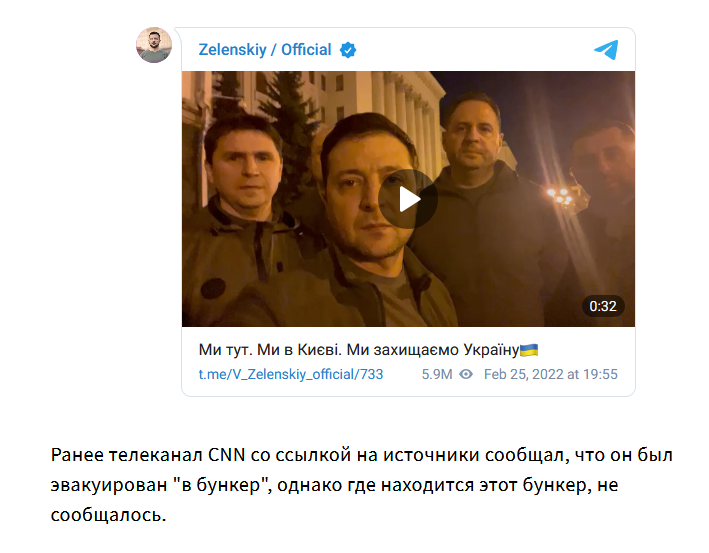
Task: Play the embedded Telegram video
Action: click(407, 199)
